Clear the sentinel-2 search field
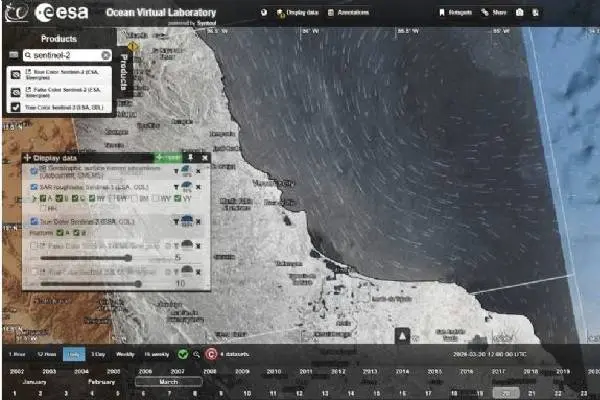Screen dimensions: 600x400 click(x=106, y=56)
